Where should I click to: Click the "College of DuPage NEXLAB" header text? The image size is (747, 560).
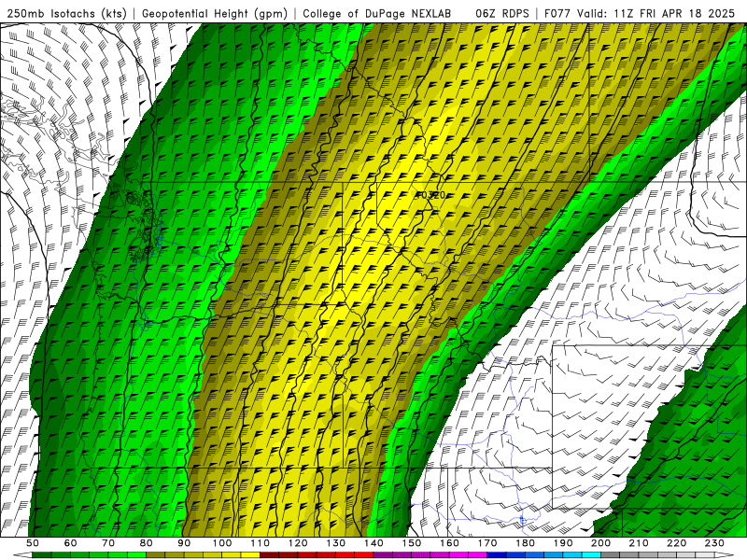pyautogui.click(x=377, y=13)
